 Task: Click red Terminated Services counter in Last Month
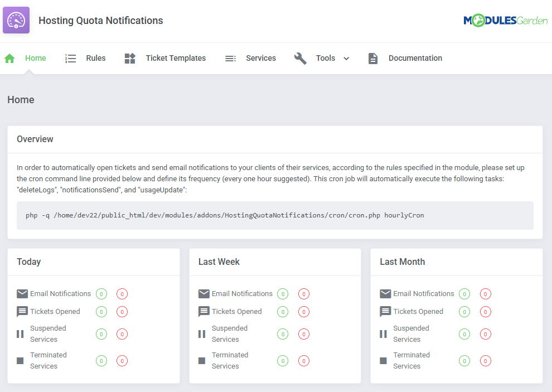[x=486, y=361]
